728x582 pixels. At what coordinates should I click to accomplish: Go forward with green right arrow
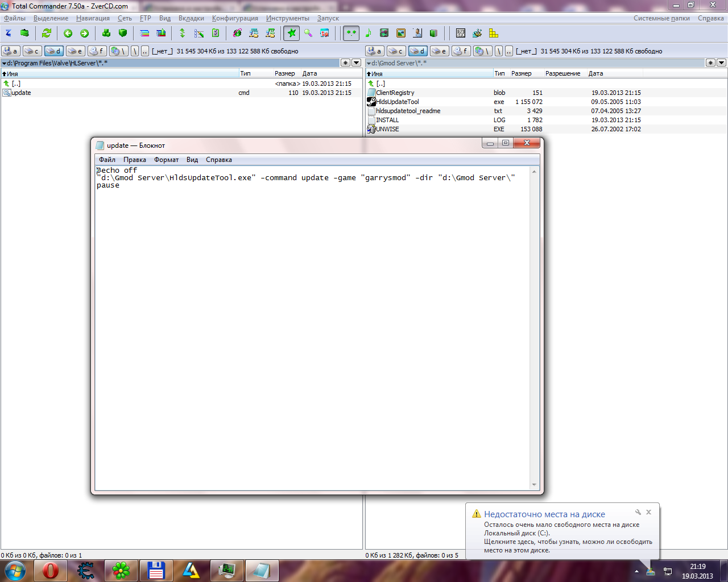point(84,33)
